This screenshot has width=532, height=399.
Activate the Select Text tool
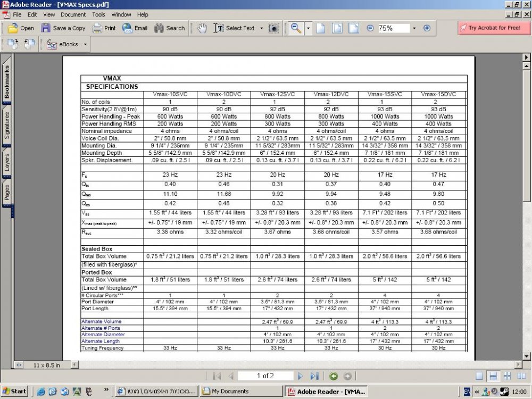tap(234, 28)
